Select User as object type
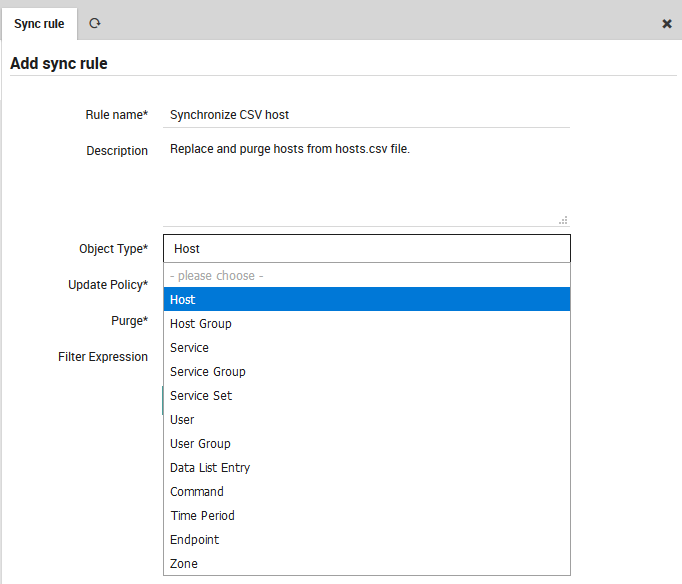Image resolution: width=682 pixels, height=584 pixels. pyautogui.click(x=366, y=419)
